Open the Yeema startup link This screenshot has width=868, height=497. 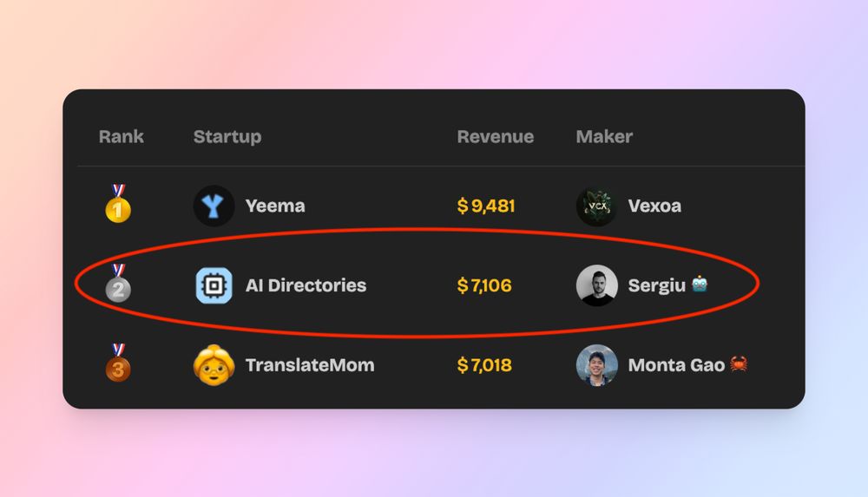275,206
